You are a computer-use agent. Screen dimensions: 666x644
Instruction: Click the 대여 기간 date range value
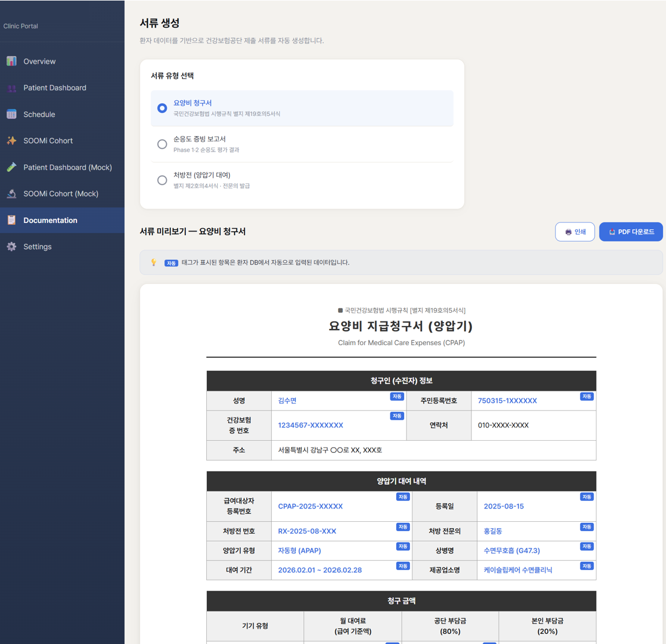320,570
